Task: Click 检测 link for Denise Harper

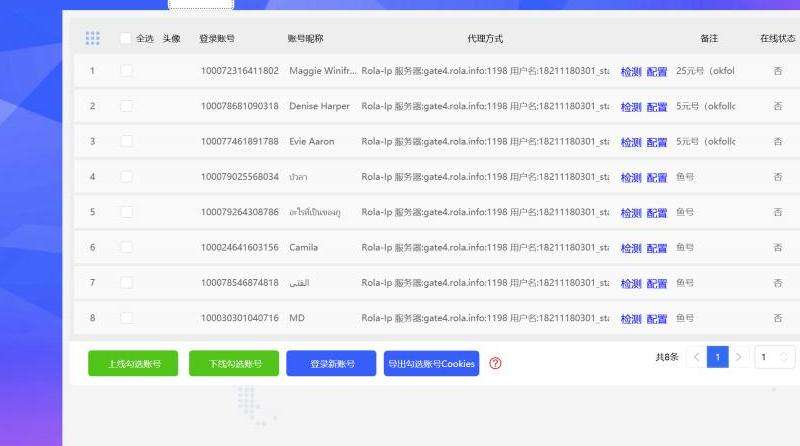Action: click(631, 107)
